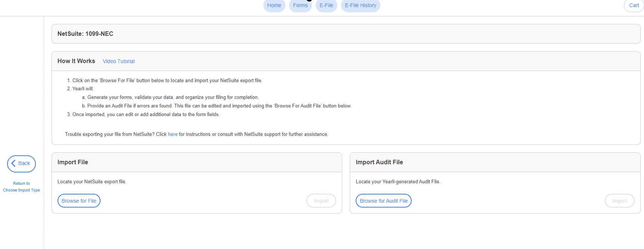Click the 'Import File' panel heading
The height and width of the screenshot is (249, 644).
[x=73, y=162]
